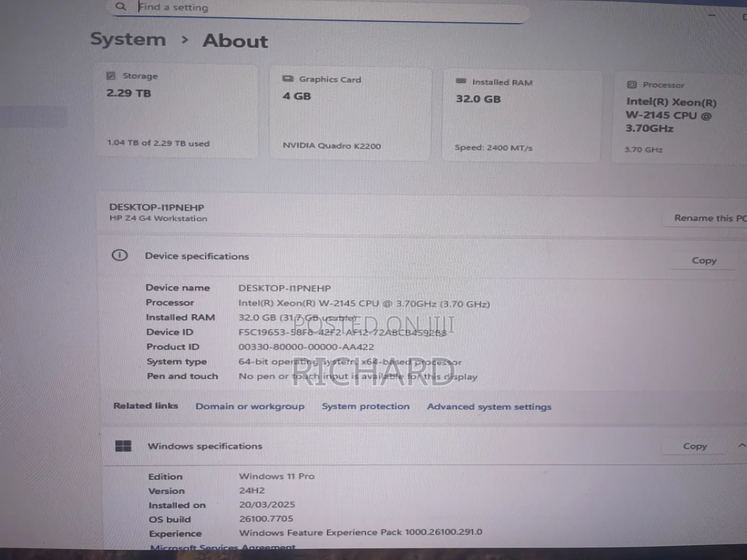
Task: Select the System type value
Action: (x=350, y=362)
